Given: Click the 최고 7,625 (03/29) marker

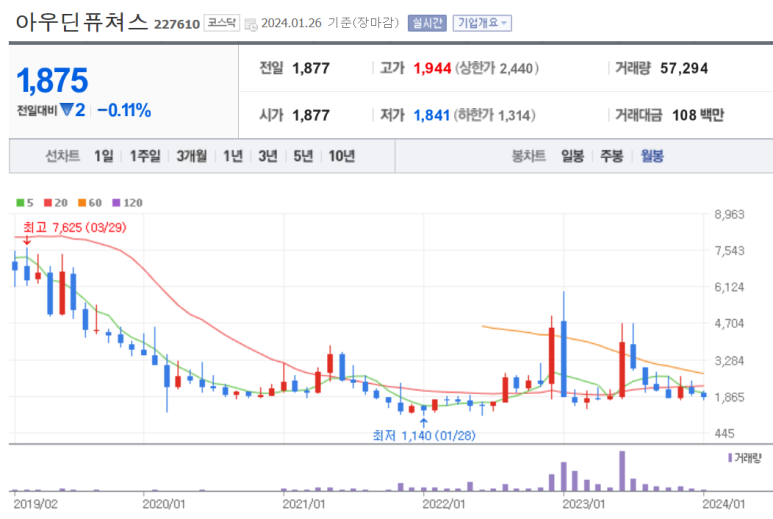Looking at the screenshot, I should point(75,228).
